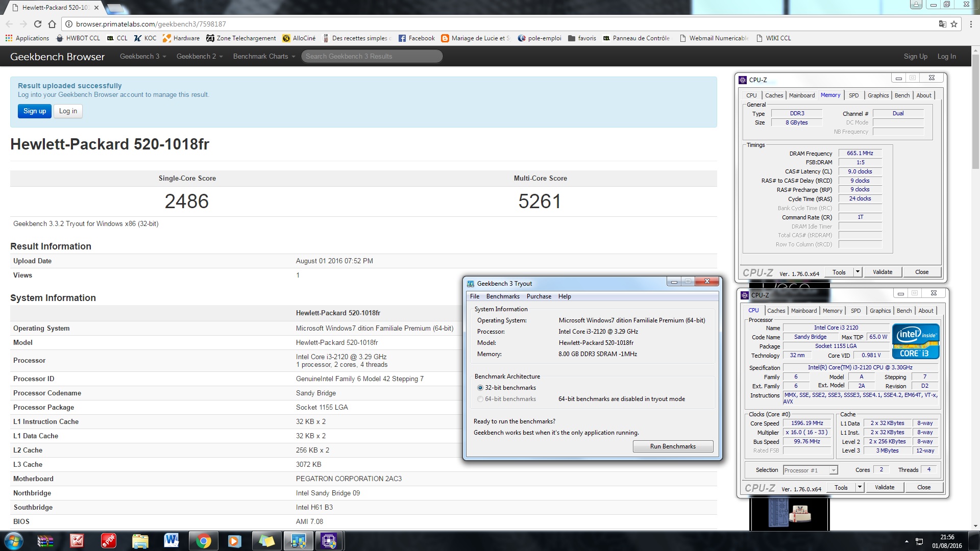Select 64-bit benchmarks radio button
The height and width of the screenshot is (551, 980).
tap(480, 399)
